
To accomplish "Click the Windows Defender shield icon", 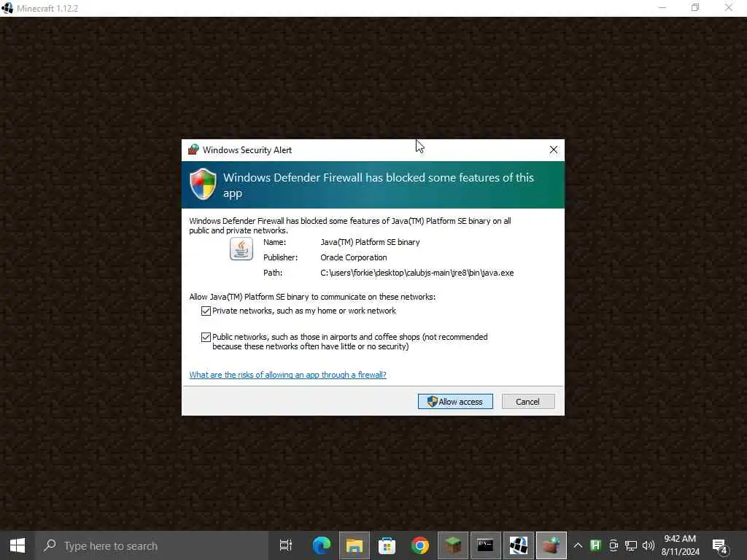I will coord(203,184).
